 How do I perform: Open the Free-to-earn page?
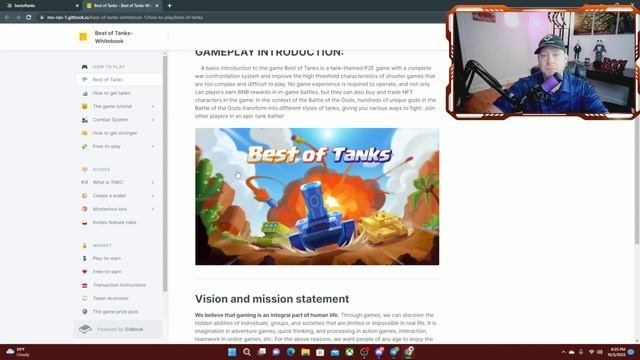pyautogui.click(x=107, y=272)
